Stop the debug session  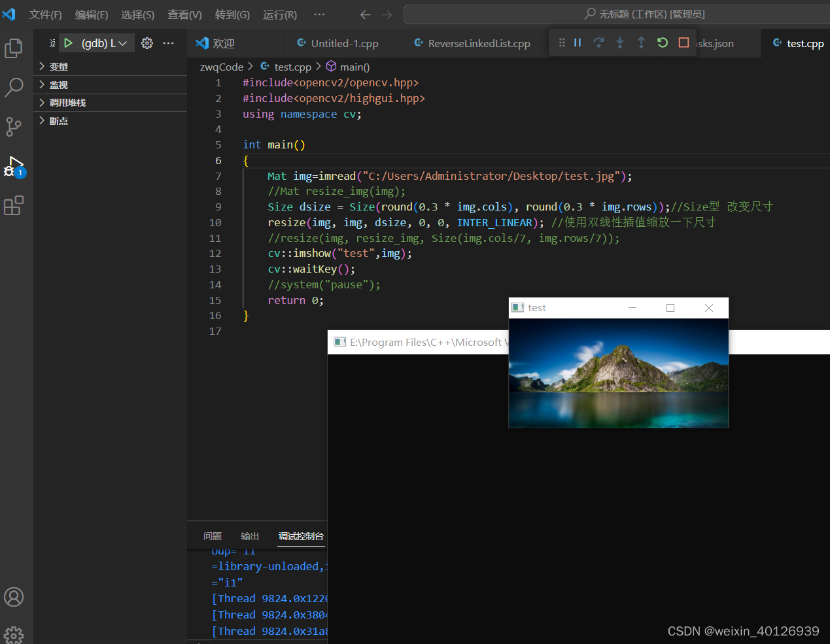coord(684,42)
